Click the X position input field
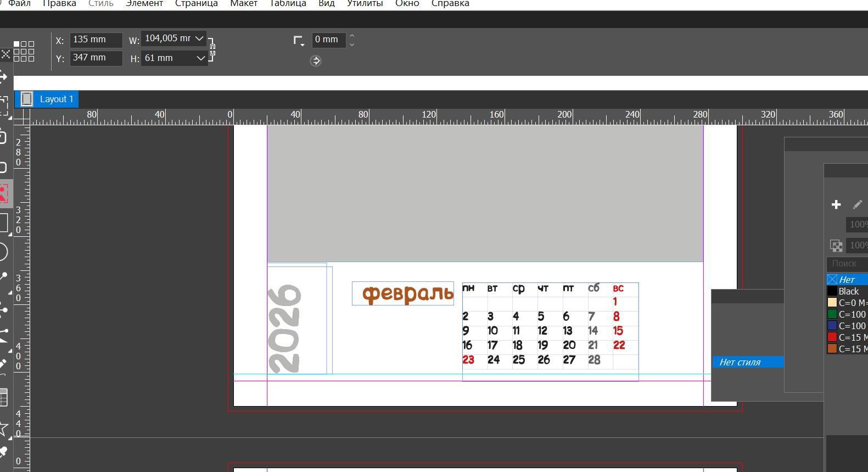The image size is (868, 472). [x=96, y=40]
